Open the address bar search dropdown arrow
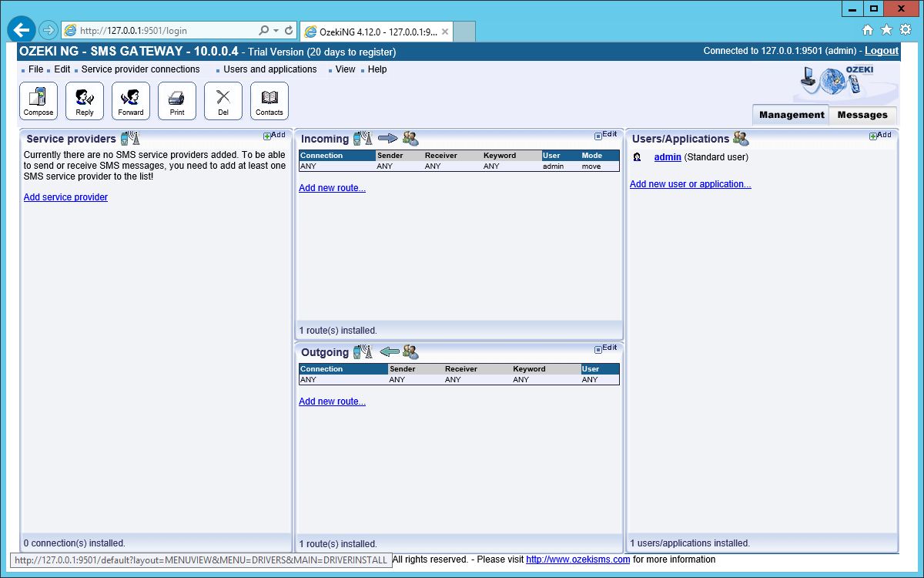Viewport: 924px width, 578px height. click(x=276, y=31)
